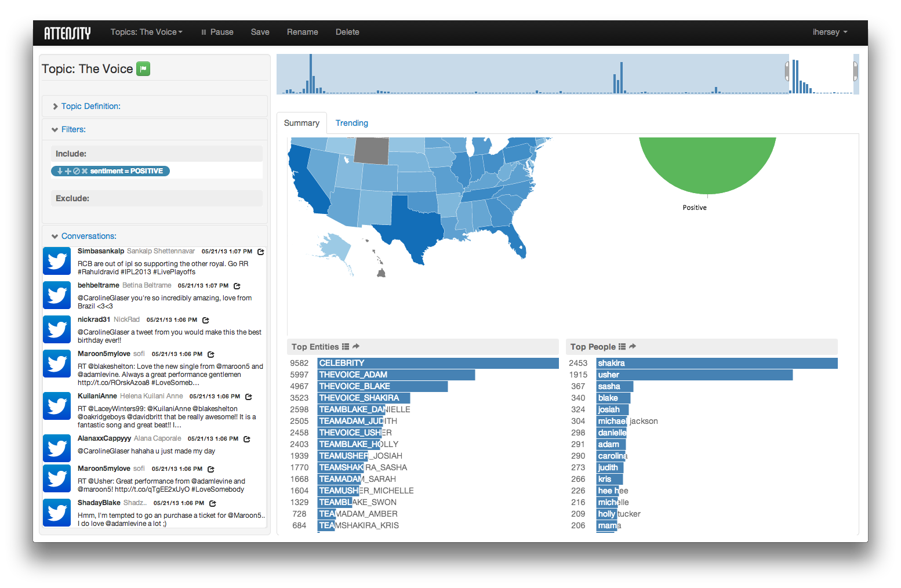Click the left handle of the timeline range selector

[x=787, y=71]
